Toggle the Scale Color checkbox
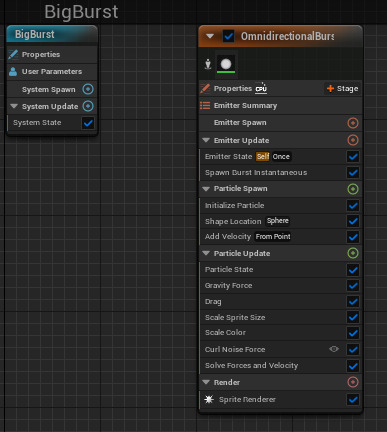This screenshot has height=432, width=387. (x=353, y=333)
